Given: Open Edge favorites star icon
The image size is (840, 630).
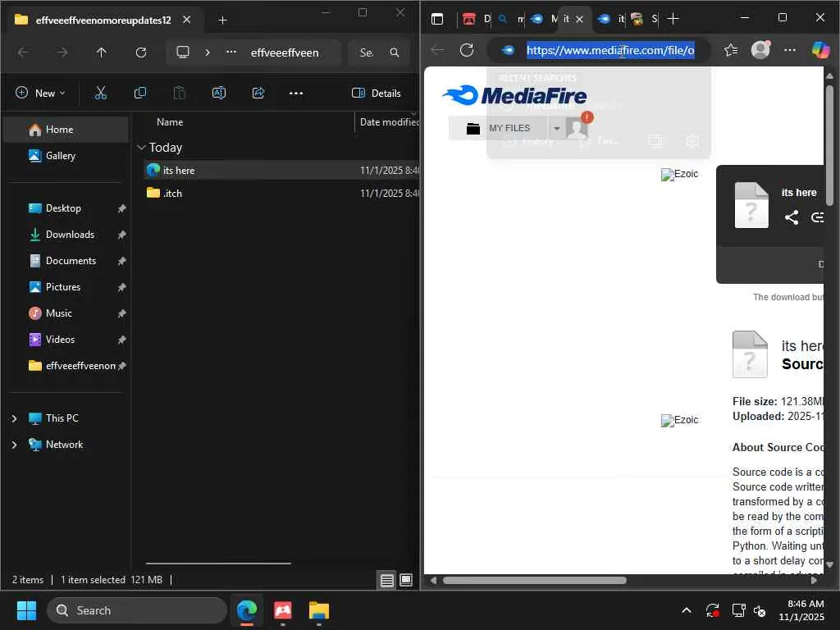Looking at the screenshot, I should (x=731, y=50).
